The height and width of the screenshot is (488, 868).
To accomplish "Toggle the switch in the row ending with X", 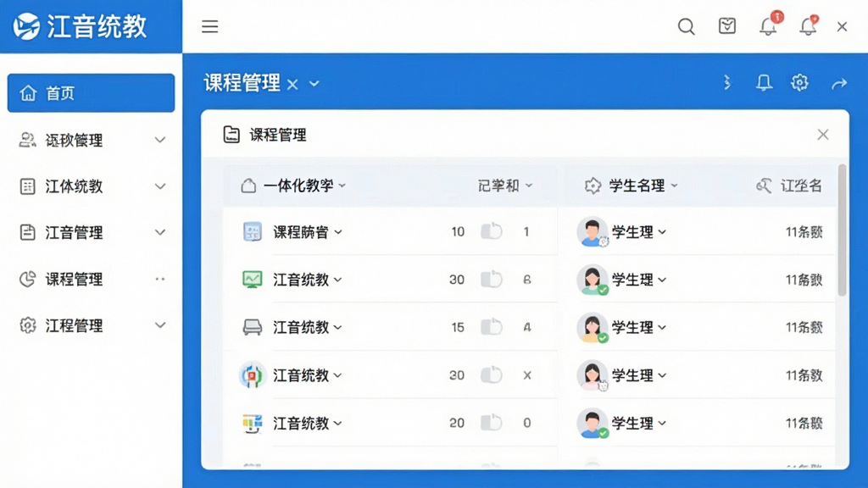I will coord(491,375).
